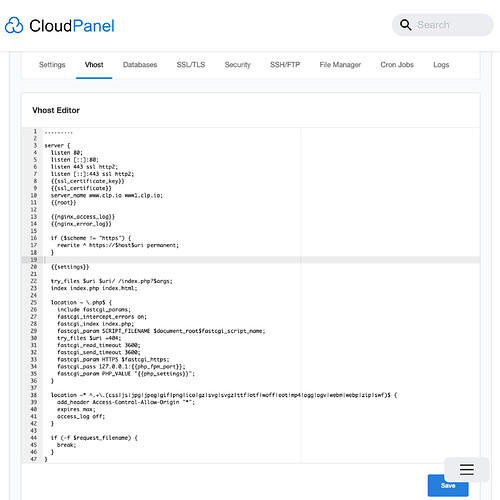Open the Databases tab
Image resolution: width=500 pixels, height=500 pixels.
coord(140,65)
